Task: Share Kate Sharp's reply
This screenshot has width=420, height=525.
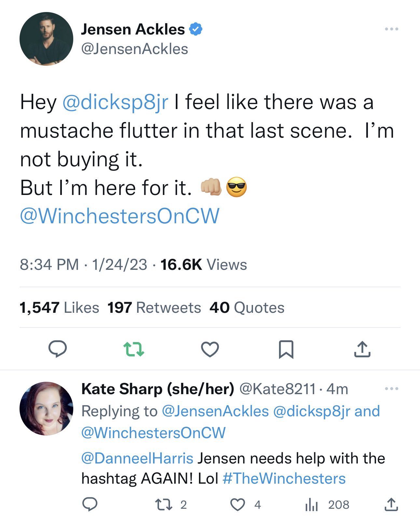Action: click(391, 504)
